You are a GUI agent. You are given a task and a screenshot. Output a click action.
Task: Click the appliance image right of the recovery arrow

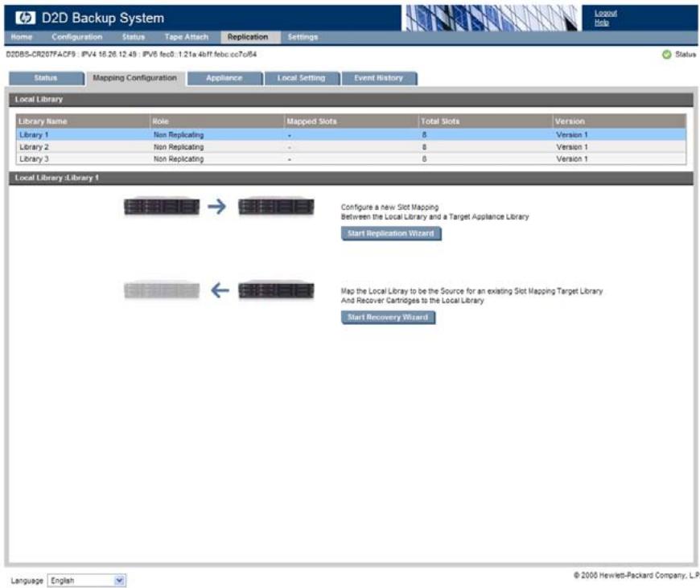coord(276,290)
